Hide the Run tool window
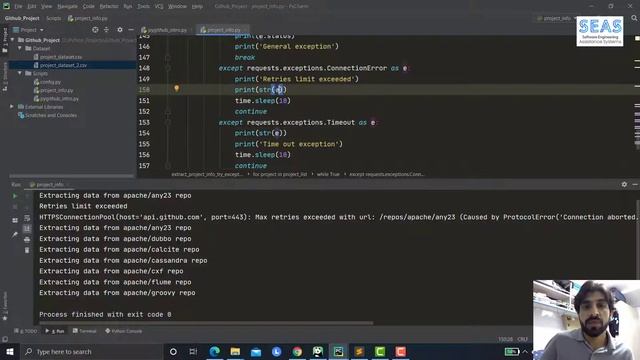Image resolution: width=640 pixels, height=360 pixels. (635, 184)
